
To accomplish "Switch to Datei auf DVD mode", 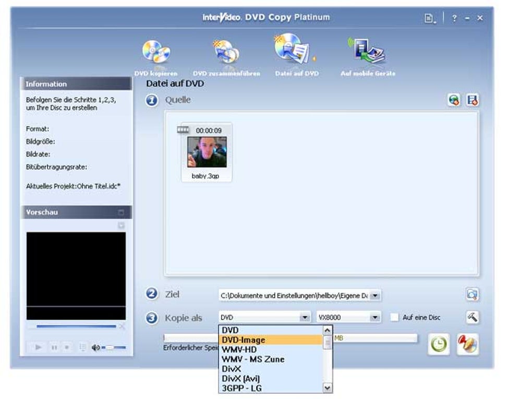I will tap(297, 55).
